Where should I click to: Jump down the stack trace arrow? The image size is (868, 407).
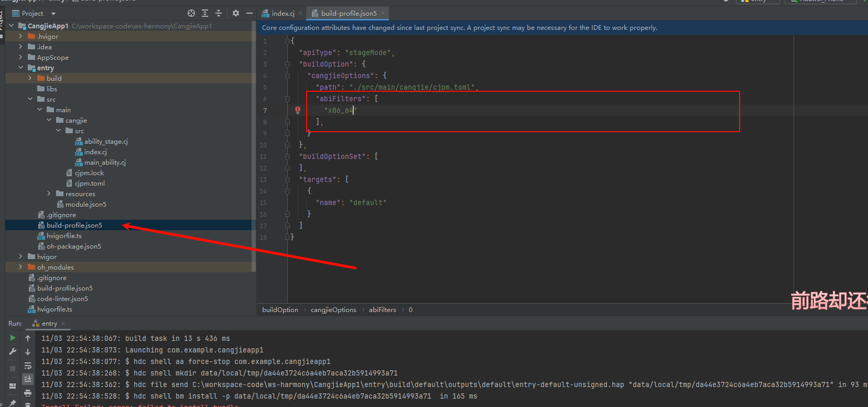(x=28, y=351)
